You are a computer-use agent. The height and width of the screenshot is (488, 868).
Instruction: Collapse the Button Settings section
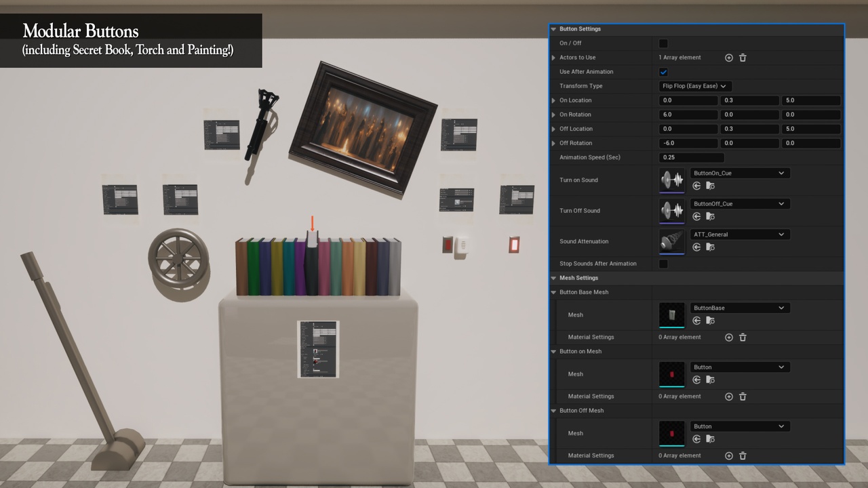553,29
